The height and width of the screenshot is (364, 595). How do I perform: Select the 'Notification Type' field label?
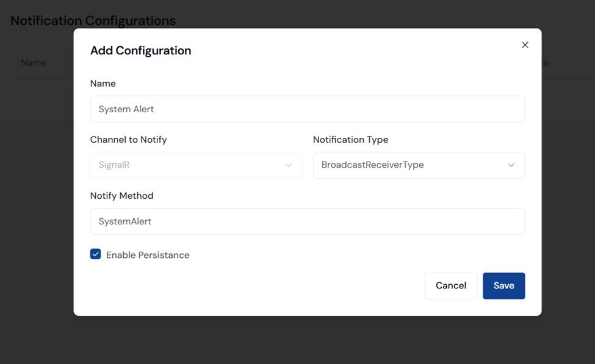coord(350,140)
